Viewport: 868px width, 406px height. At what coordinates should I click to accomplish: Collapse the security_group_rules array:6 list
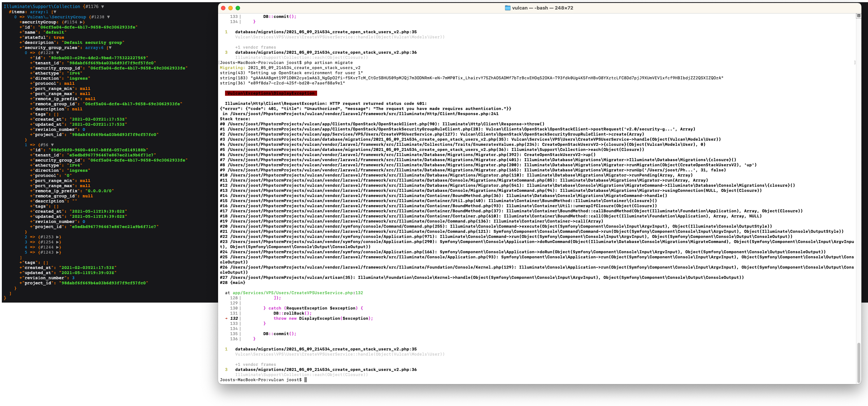(110, 48)
